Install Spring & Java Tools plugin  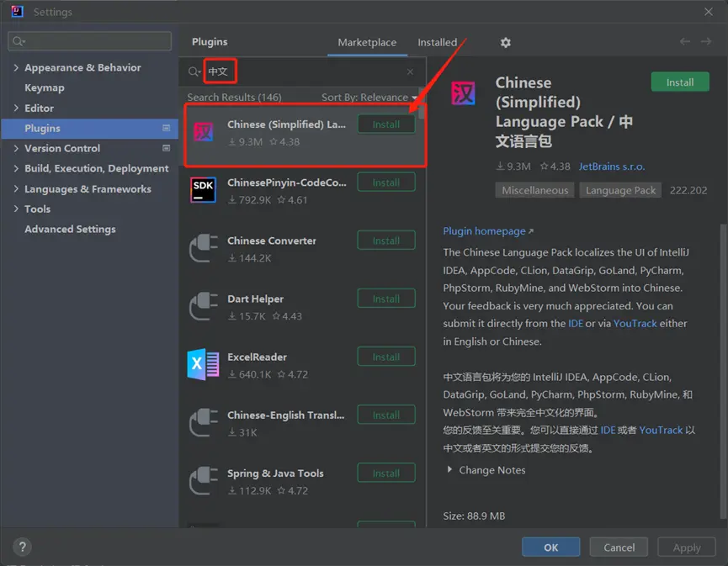click(385, 473)
